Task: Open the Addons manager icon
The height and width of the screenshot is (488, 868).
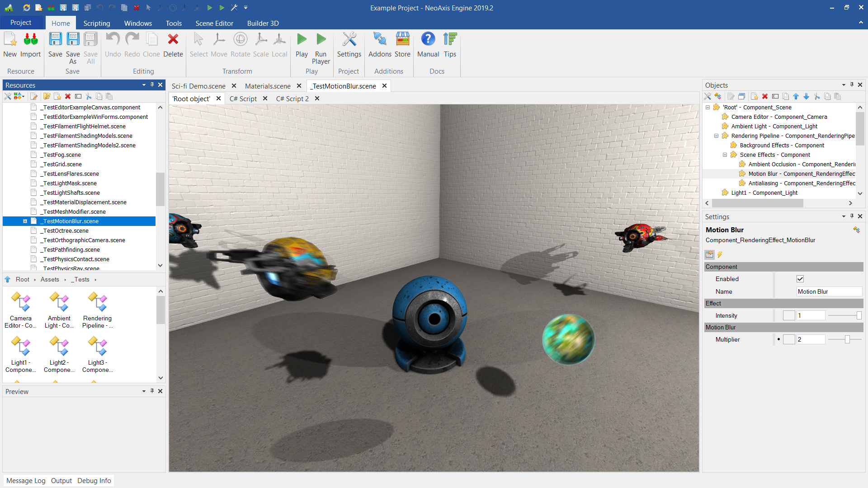Action: point(380,40)
